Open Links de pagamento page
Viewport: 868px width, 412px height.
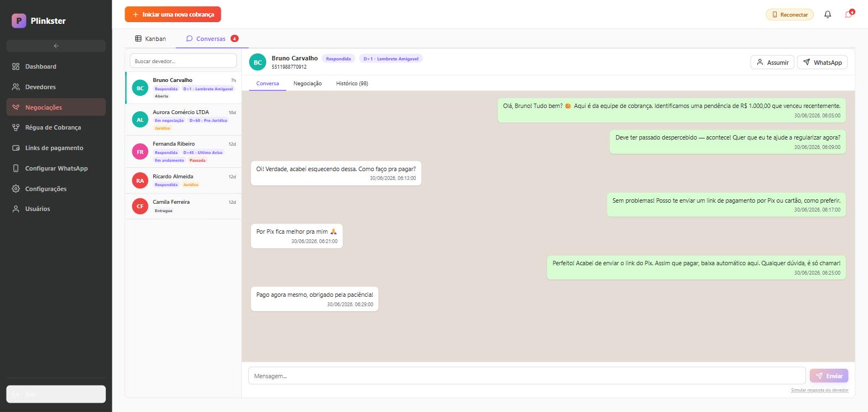pyautogui.click(x=56, y=148)
